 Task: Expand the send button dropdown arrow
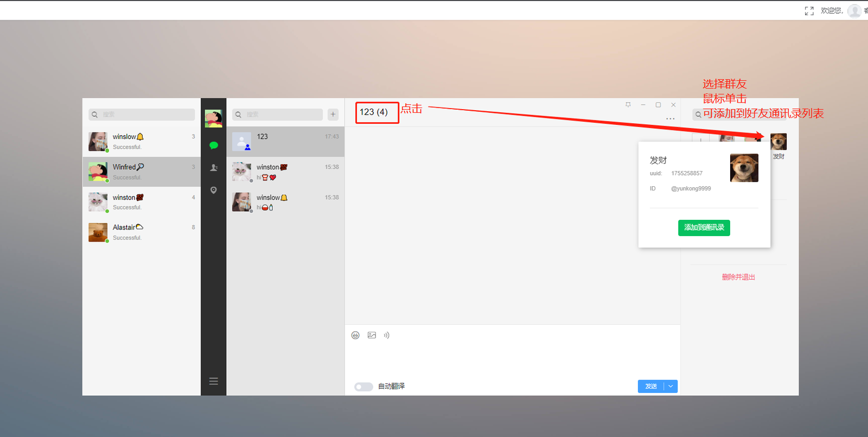click(671, 387)
